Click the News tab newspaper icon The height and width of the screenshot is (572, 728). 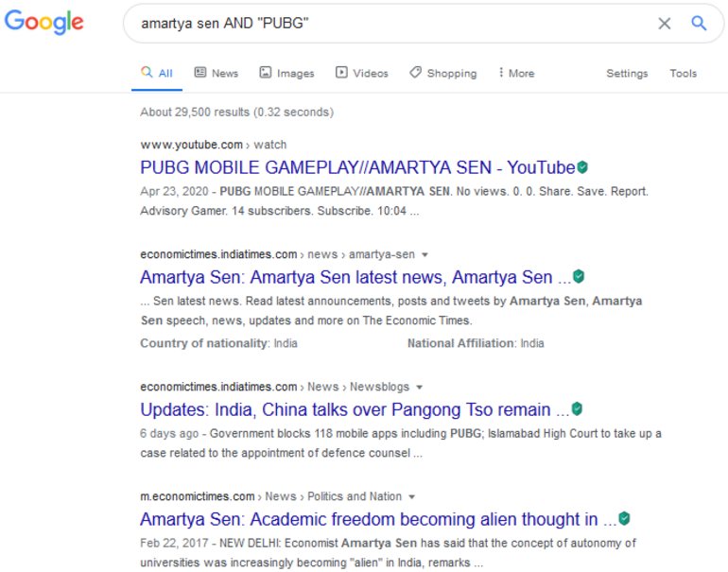pyautogui.click(x=200, y=72)
